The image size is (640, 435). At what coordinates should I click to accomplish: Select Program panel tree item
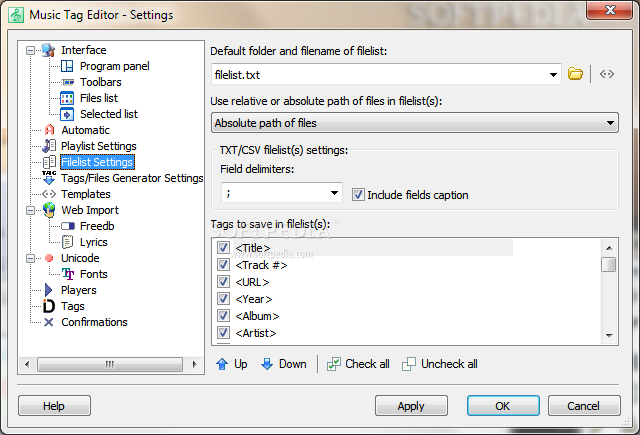pos(115,66)
